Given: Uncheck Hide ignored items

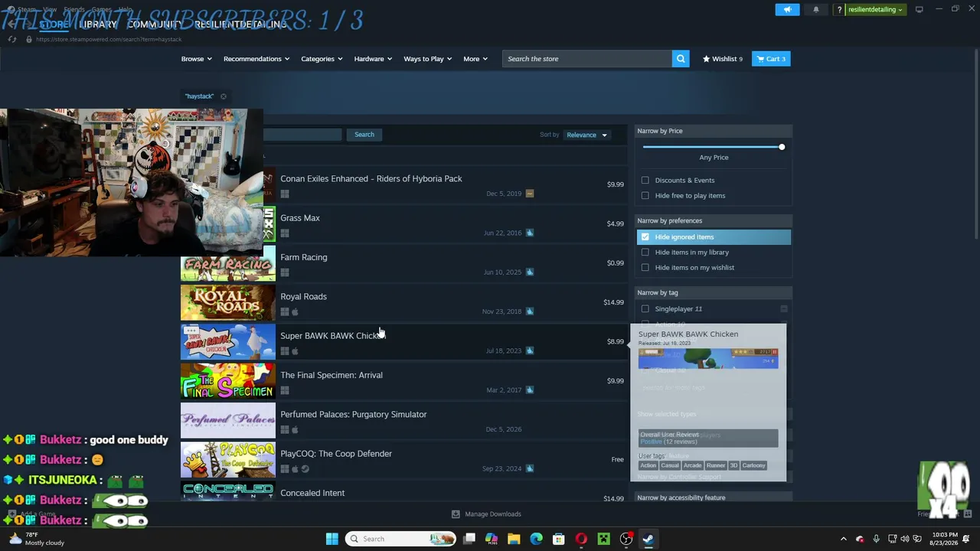Looking at the screenshot, I should tap(645, 237).
